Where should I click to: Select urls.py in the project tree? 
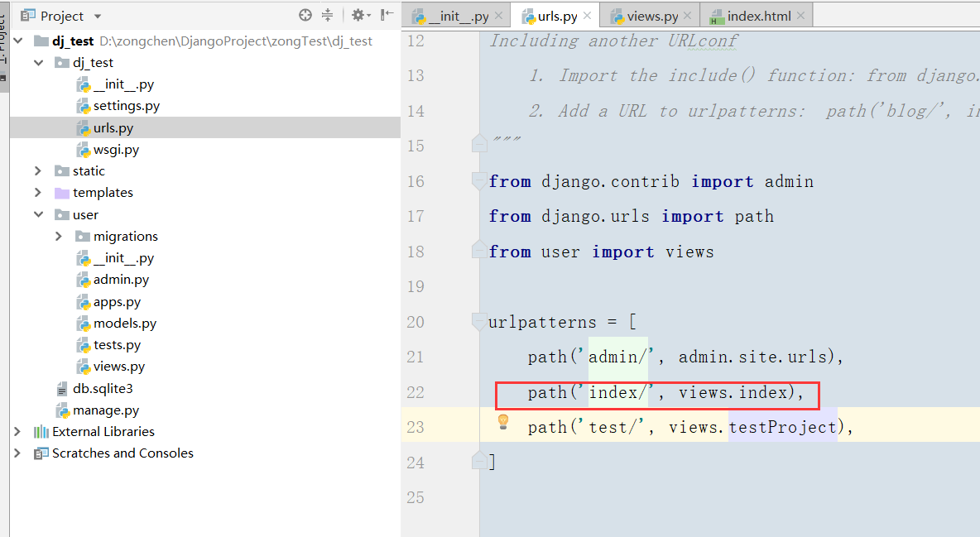pos(113,128)
